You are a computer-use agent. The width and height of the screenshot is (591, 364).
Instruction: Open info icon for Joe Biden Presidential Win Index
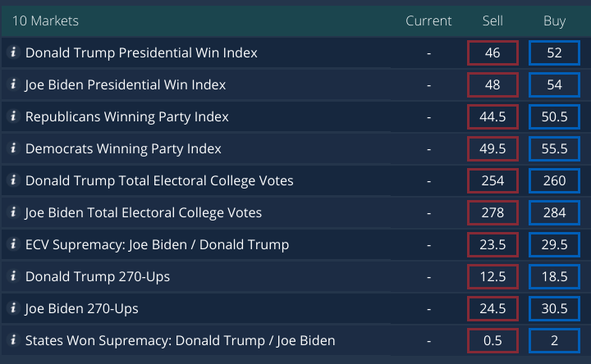click(13, 84)
